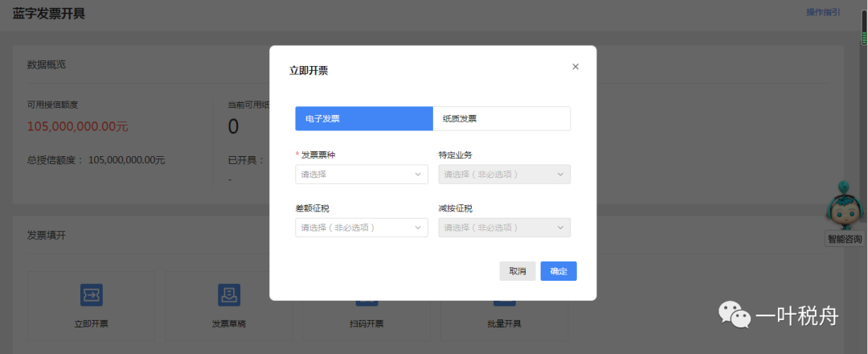Image resolution: width=868 pixels, height=354 pixels.
Task: Click the 立即开票 ticket icon
Action: point(92,295)
